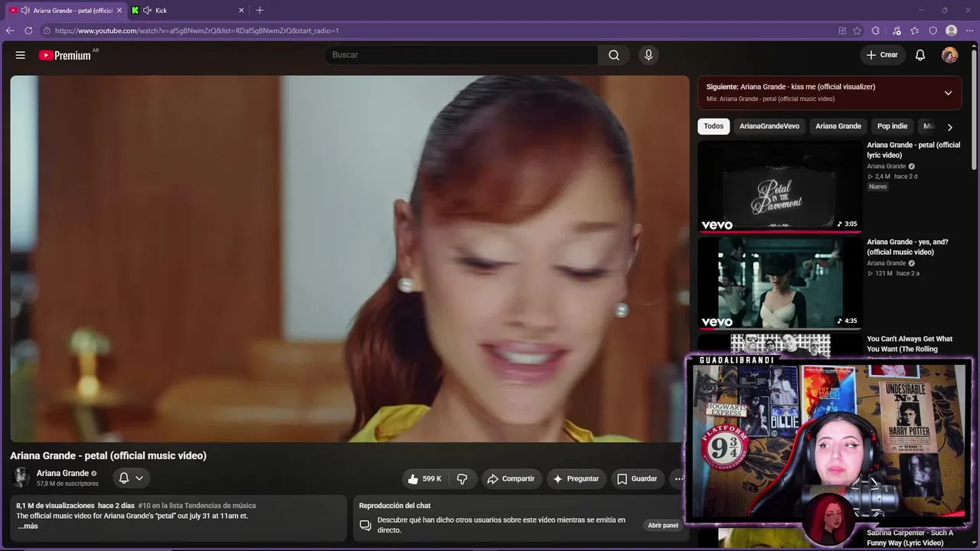Screen dimensions: 980x551
Task: Open the browser shield icon
Action: point(933,31)
